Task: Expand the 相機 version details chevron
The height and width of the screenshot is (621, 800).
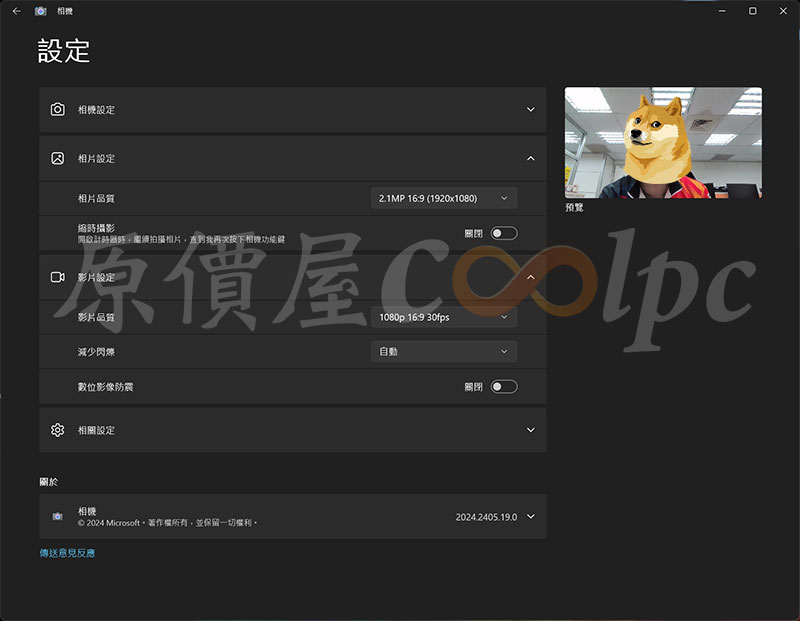Action: click(531, 516)
